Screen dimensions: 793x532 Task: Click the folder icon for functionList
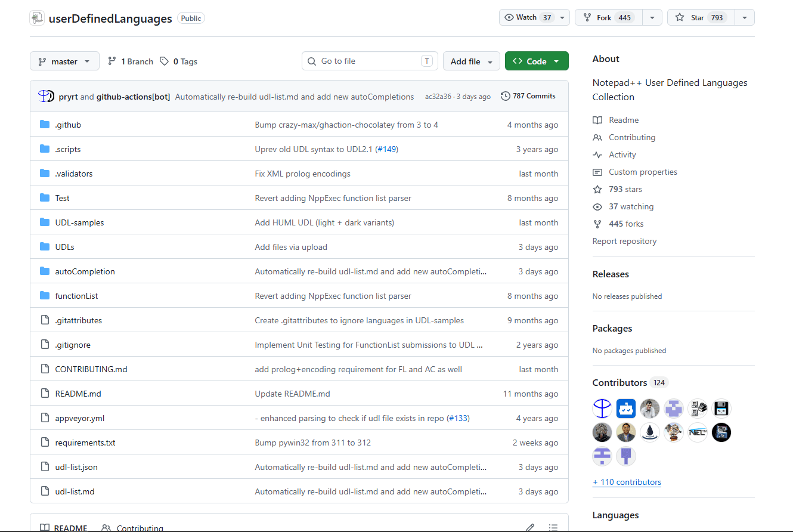coord(45,296)
